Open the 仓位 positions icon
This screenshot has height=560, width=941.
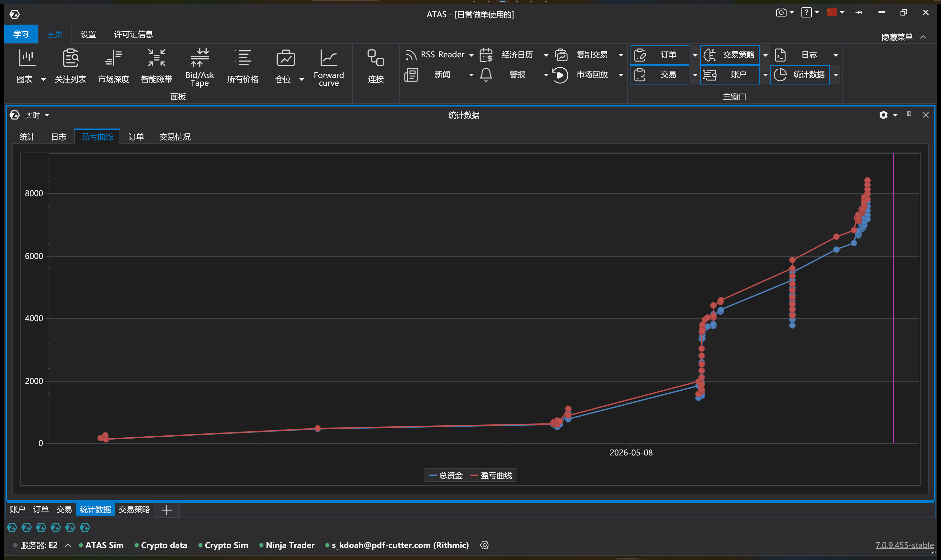tap(286, 58)
